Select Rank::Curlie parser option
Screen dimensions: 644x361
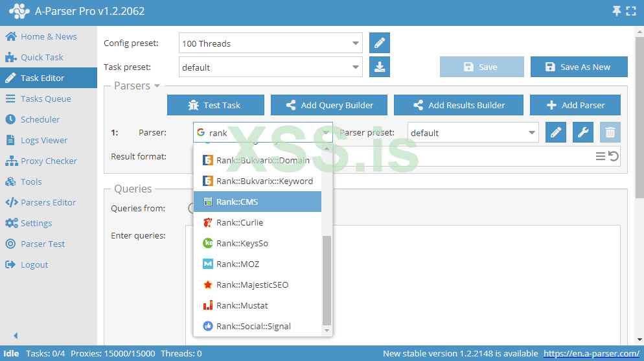pyautogui.click(x=257, y=222)
